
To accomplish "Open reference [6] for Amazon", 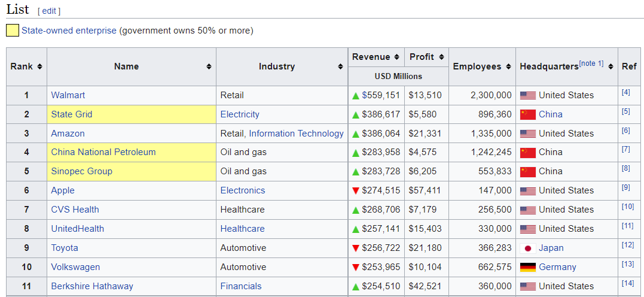I will 626,131.
